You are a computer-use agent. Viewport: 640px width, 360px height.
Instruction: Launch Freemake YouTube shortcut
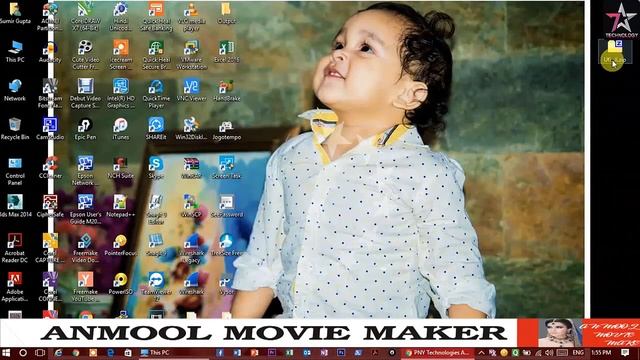tap(85, 287)
